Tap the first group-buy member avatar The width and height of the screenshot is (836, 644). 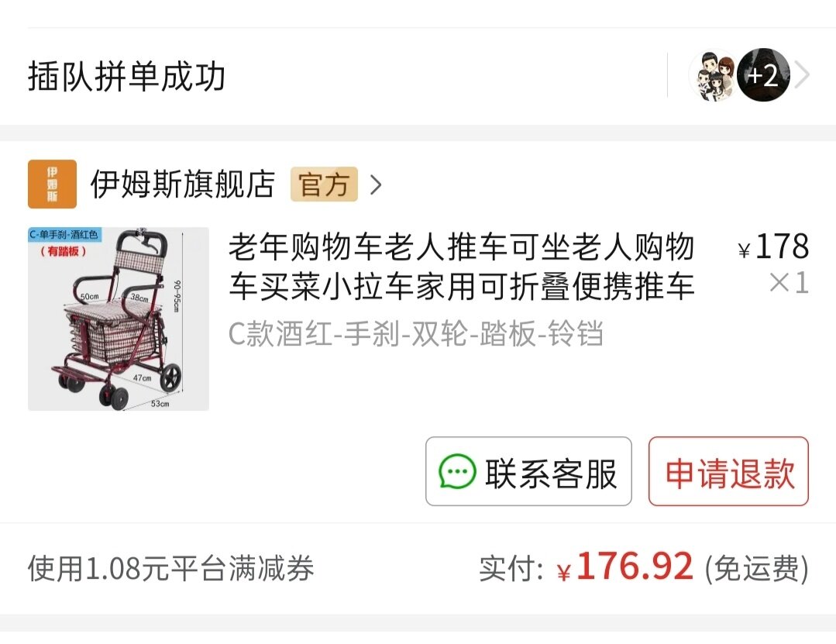pyautogui.click(x=713, y=76)
